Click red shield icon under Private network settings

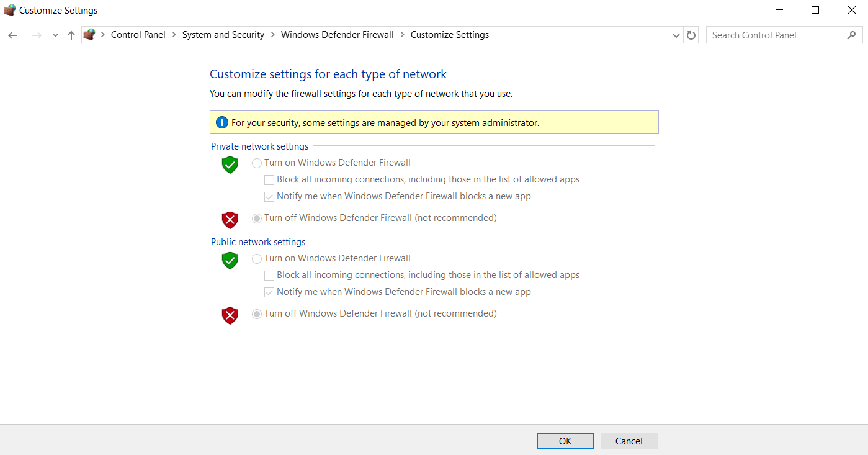click(230, 220)
